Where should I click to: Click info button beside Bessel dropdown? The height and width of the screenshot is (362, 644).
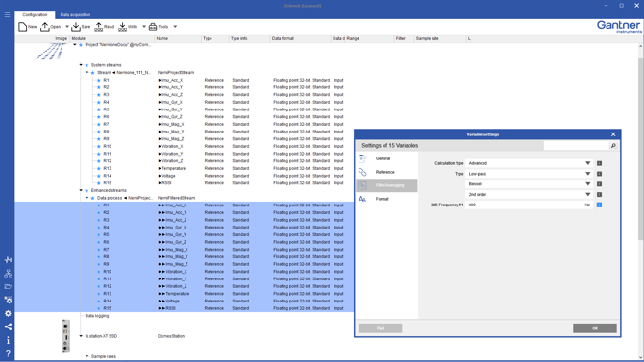tap(599, 183)
